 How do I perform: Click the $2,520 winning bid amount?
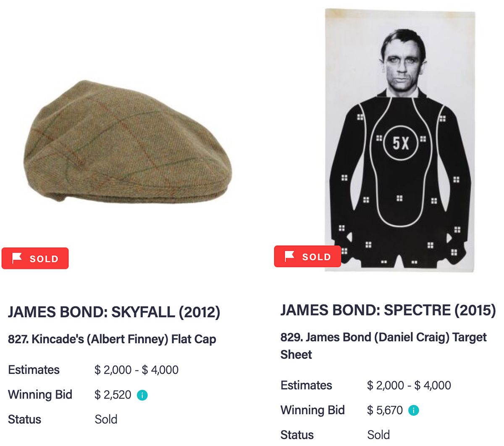pyautogui.click(x=113, y=395)
